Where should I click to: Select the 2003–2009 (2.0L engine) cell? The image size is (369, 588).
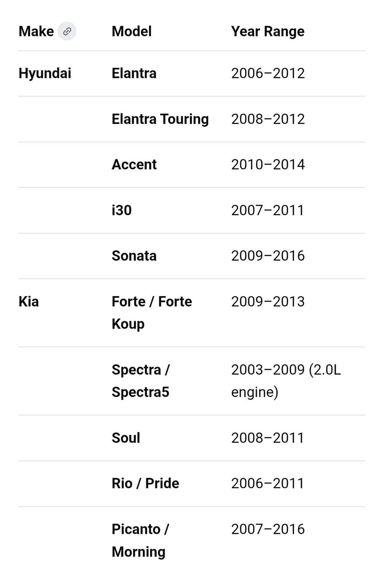point(285,381)
